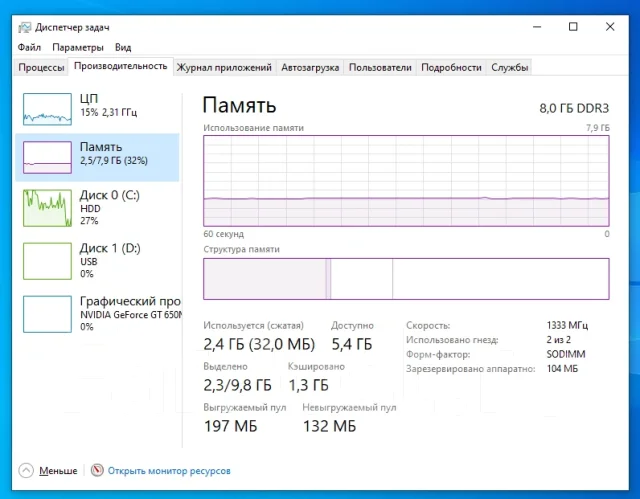This screenshot has height=499, width=640.
Task: Maximize the Диспетчер задач window
Action: [x=573, y=27]
